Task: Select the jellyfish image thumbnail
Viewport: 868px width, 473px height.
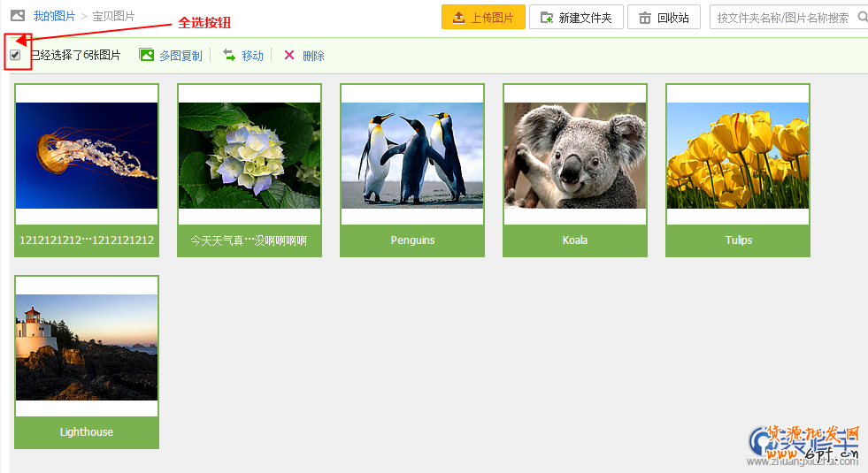Action: (x=87, y=156)
